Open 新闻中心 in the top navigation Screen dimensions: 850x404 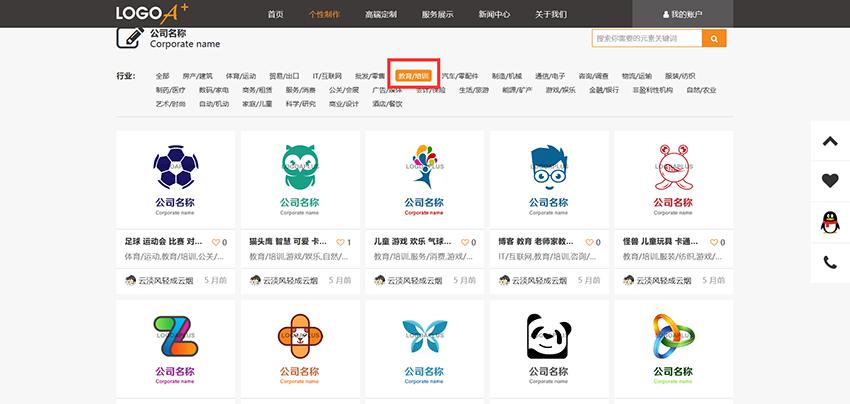pyautogui.click(x=494, y=15)
